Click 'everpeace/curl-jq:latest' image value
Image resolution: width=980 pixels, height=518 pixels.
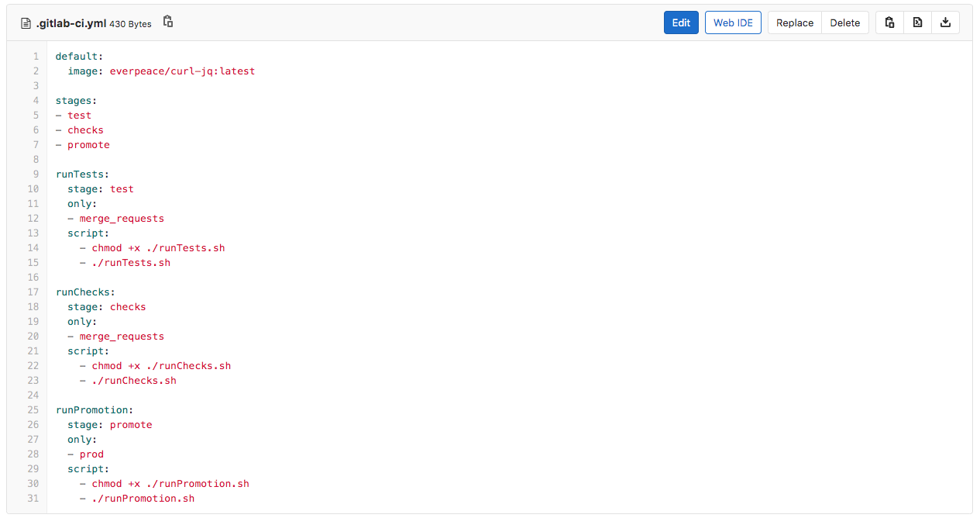(x=182, y=71)
